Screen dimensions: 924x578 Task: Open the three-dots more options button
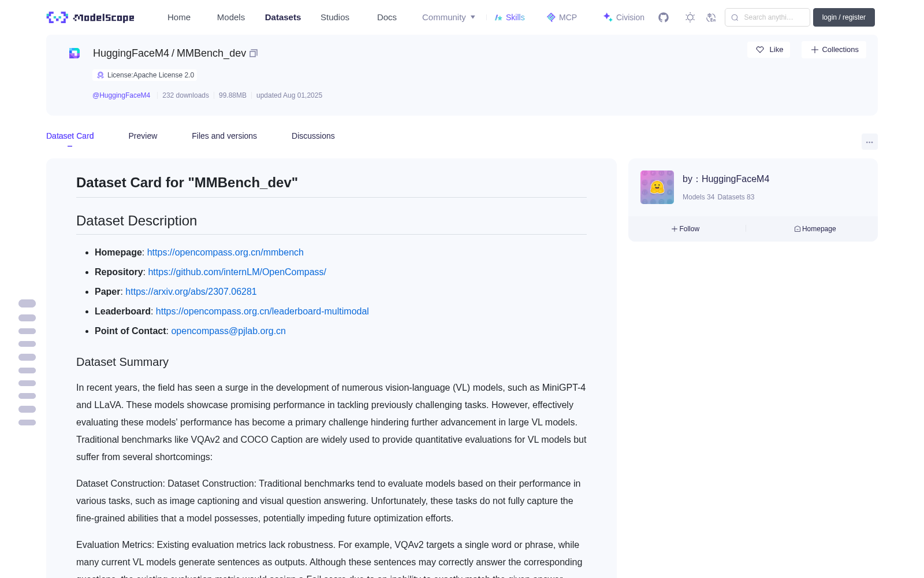click(869, 142)
